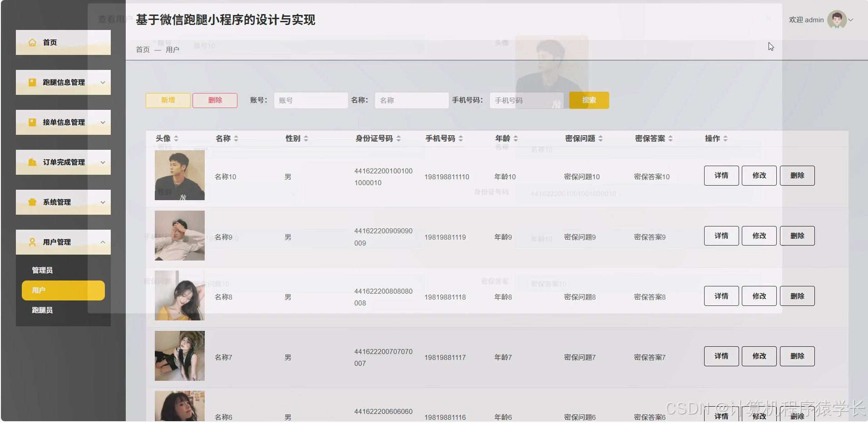Open 跑腿员 submenu item
Screen dimensions: 868x423
click(x=63, y=310)
